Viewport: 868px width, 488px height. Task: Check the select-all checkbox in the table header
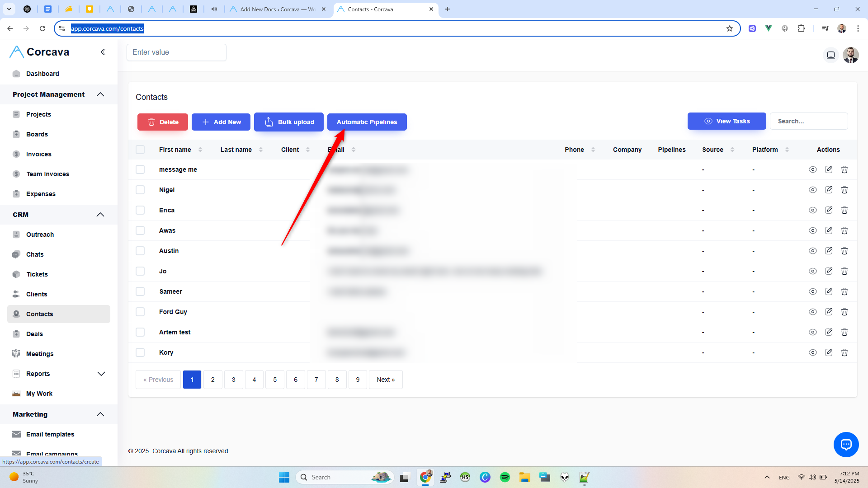click(140, 150)
